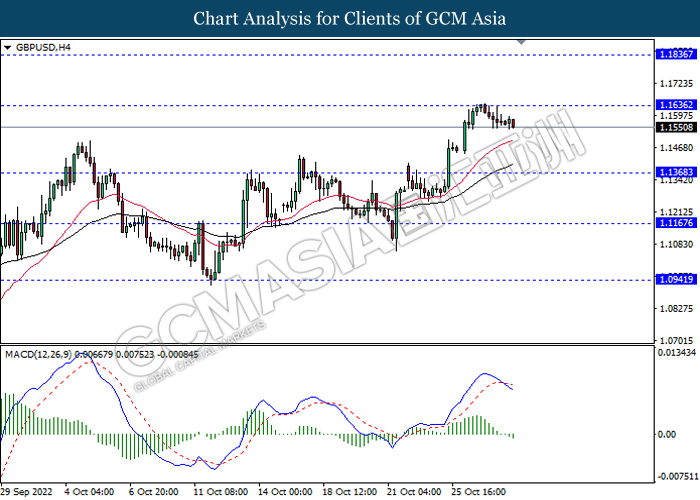
Task: Click the Chart Analysis for Clients title
Action: click(x=350, y=19)
